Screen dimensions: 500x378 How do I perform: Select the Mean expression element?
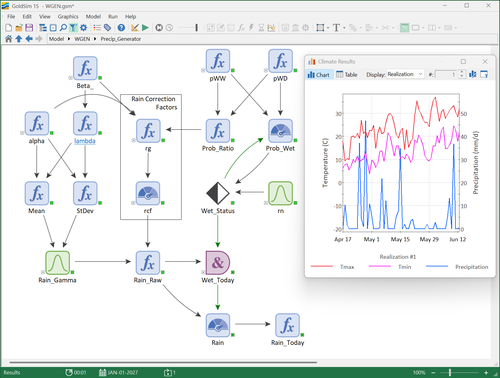coord(37,193)
